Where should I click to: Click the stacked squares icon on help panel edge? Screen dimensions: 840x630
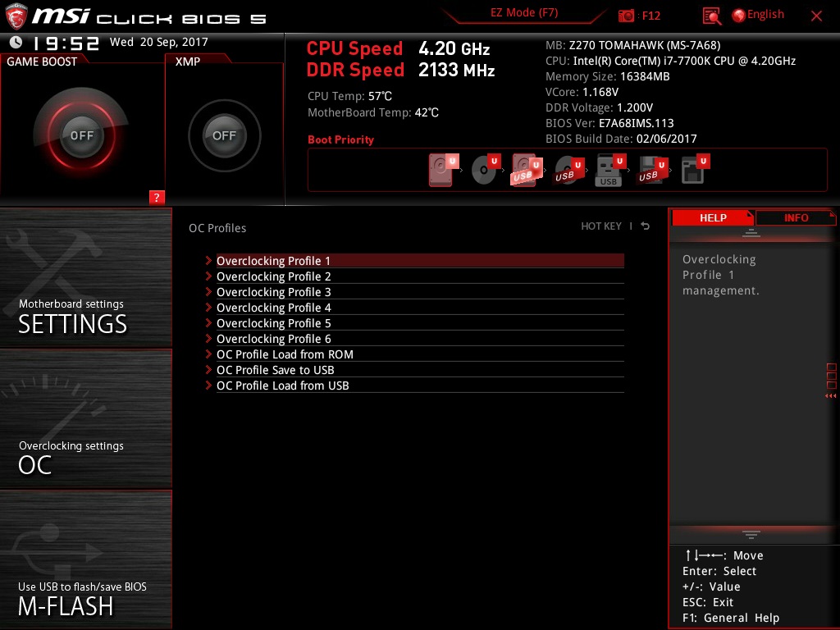832,376
